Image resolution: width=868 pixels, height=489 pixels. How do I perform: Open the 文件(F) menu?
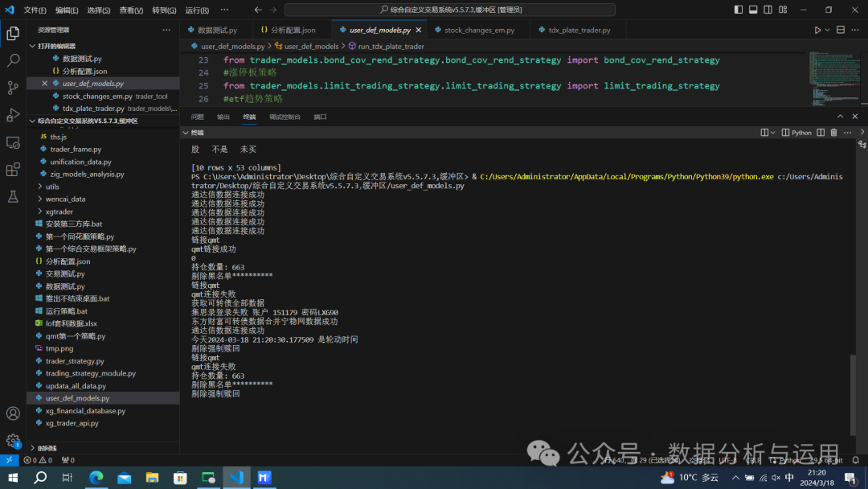point(35,10)
